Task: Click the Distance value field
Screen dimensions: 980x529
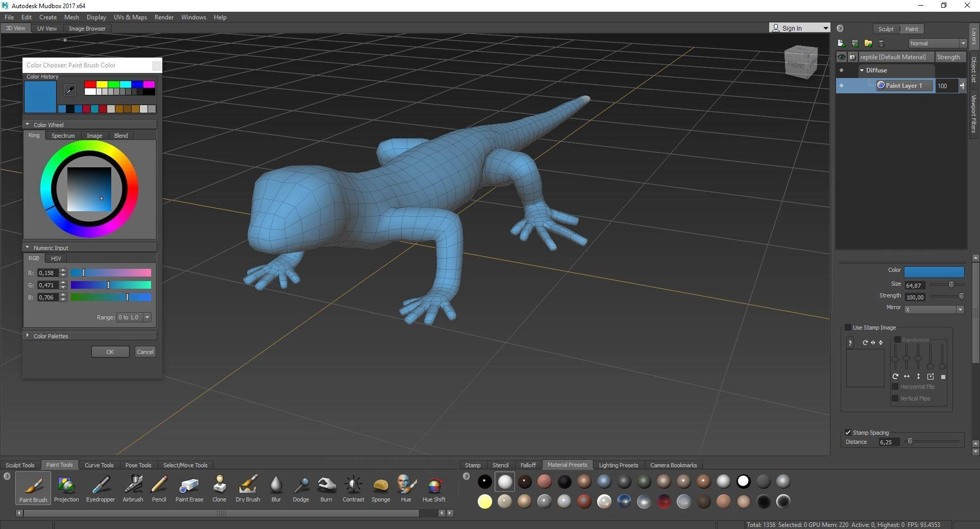Action: [x=888, y=442]
